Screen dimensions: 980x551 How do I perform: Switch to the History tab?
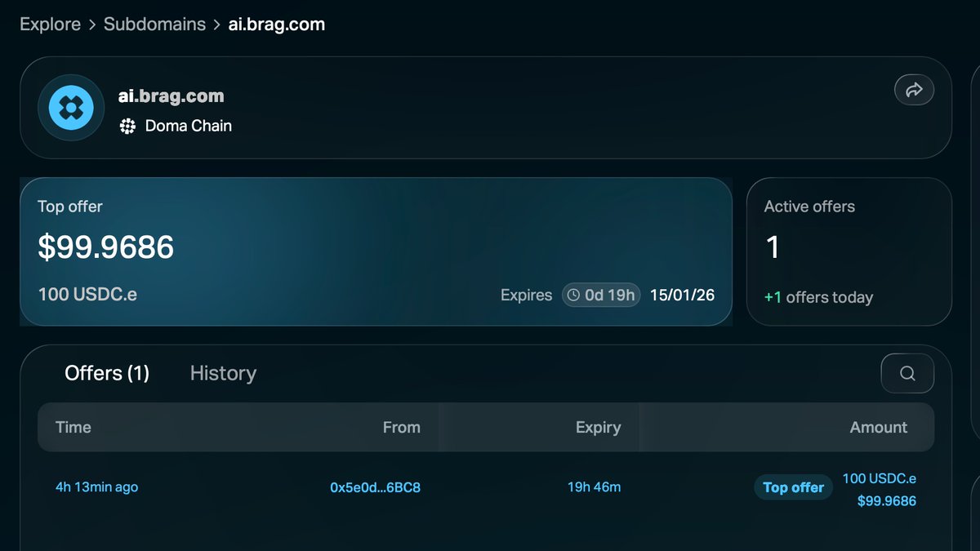[x=222, y=373]
